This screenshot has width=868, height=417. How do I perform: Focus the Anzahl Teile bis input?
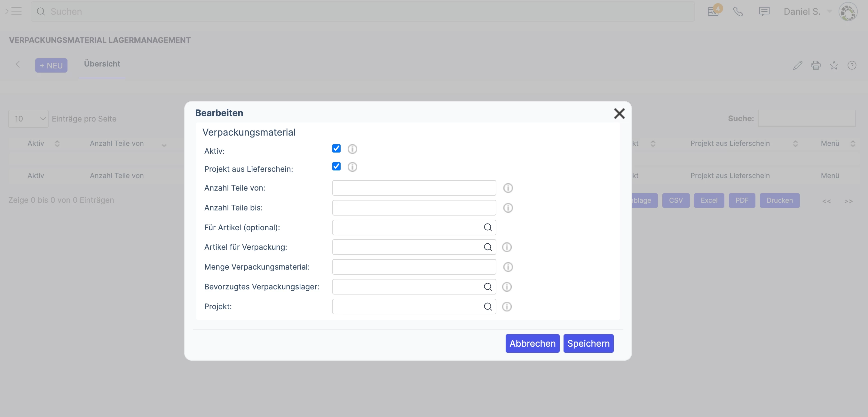click(x=414, y=208)
